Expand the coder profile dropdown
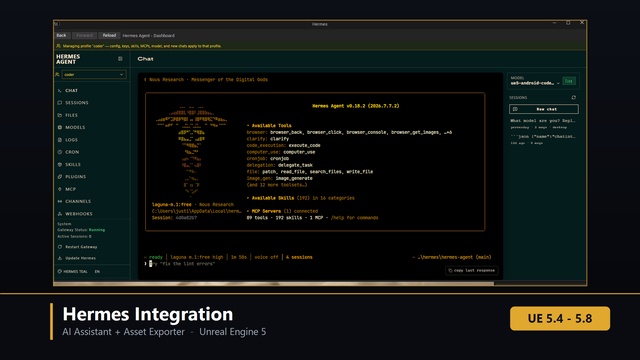Viewport: 640px width, 360px height. 93,75
